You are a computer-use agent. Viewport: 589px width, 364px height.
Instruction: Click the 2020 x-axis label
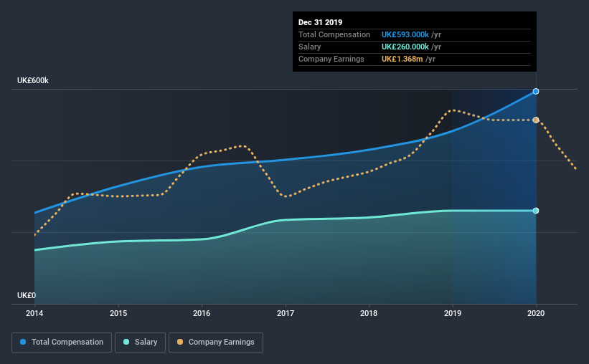(x=536, y=313)
